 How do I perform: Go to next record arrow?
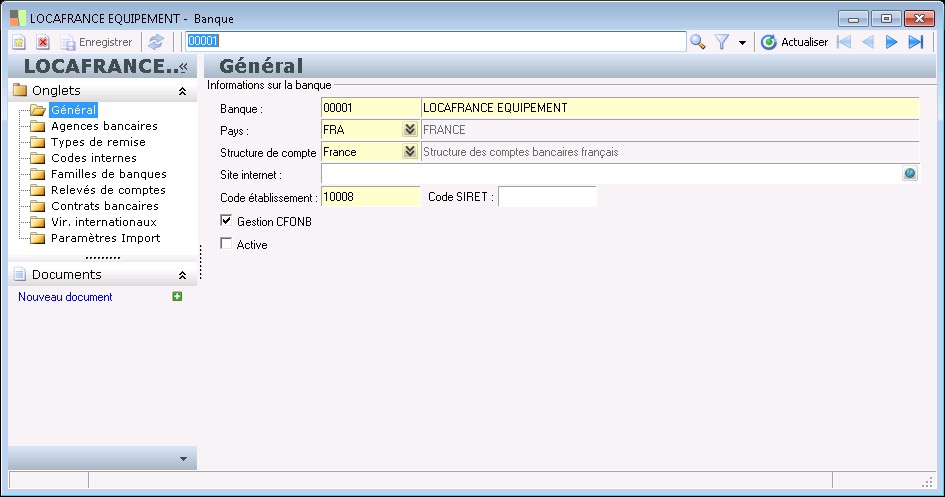[891, 42]
